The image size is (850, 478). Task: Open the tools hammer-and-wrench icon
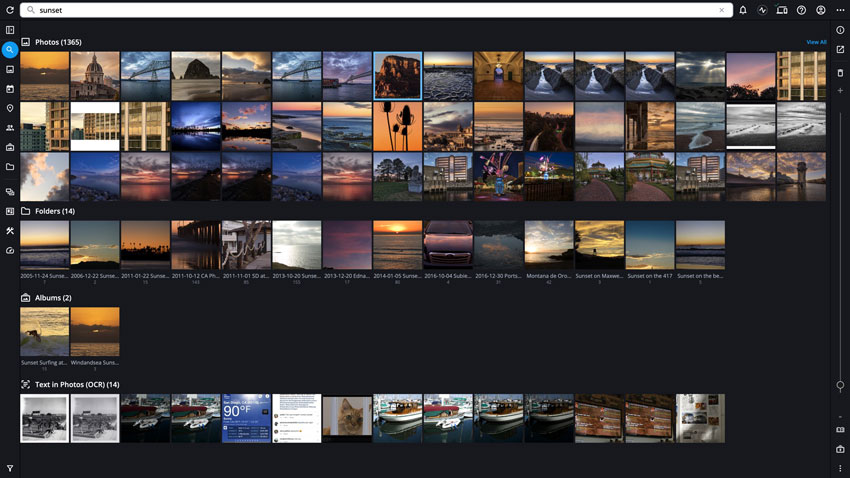(10, 231)
